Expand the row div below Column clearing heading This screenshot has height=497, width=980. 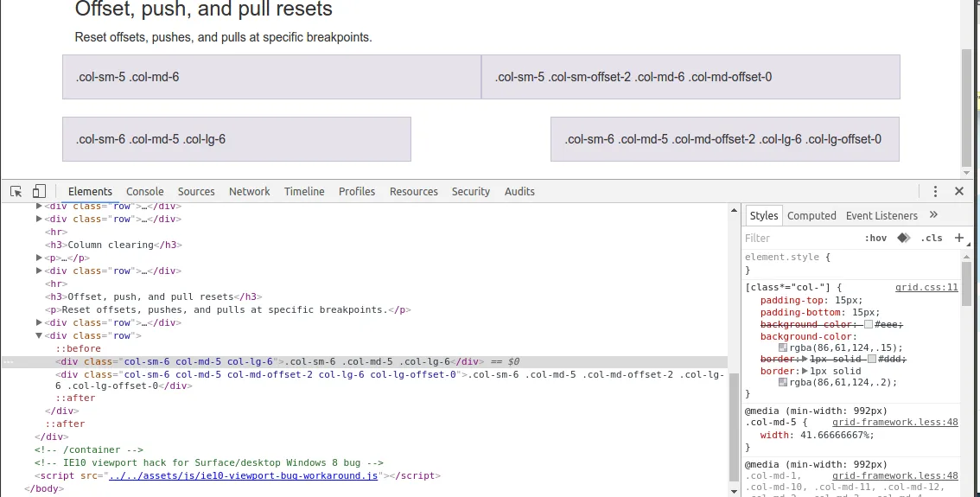point(39,271)
